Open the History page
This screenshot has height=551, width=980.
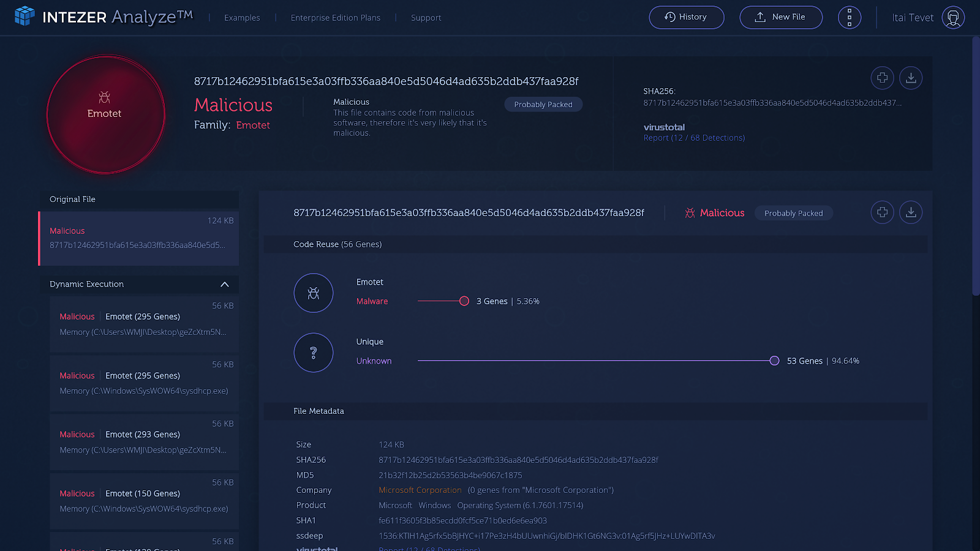tap(687, 17)
